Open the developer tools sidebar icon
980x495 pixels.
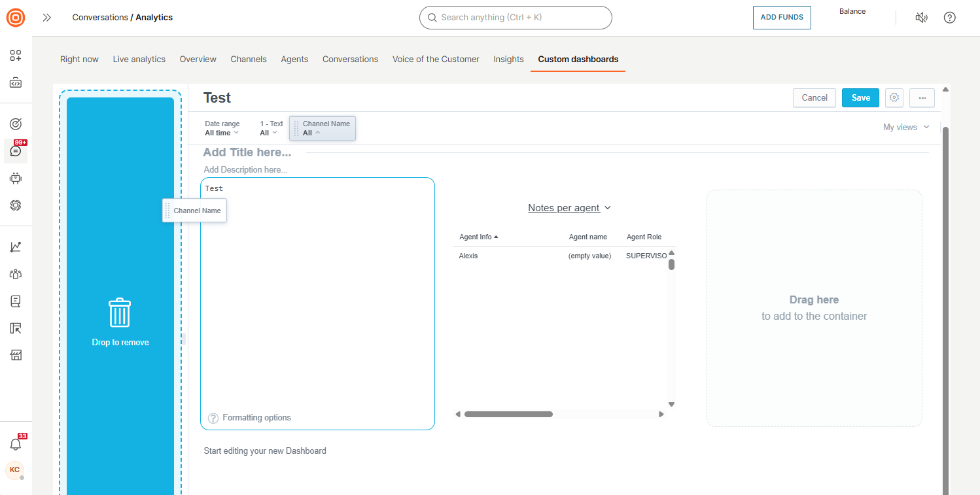point(16,82)
